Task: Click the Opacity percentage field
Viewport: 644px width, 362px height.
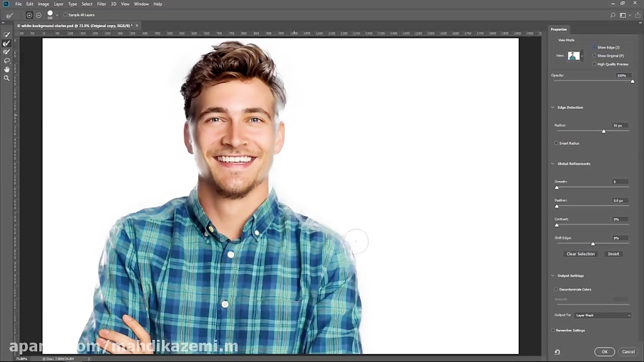Action: pos(623,76)
